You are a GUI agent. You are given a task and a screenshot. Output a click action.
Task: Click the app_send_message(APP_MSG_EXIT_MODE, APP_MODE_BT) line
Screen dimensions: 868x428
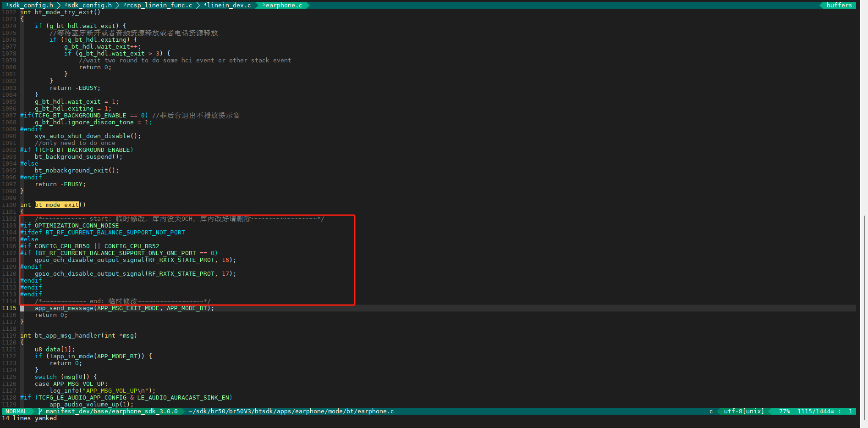125,308
